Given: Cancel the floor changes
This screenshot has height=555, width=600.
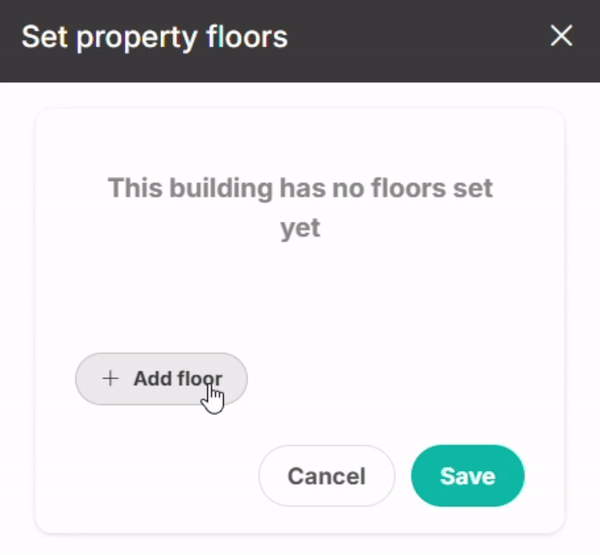Looking at the screenshot, I should pyautogui.click(x=326, y=476).
